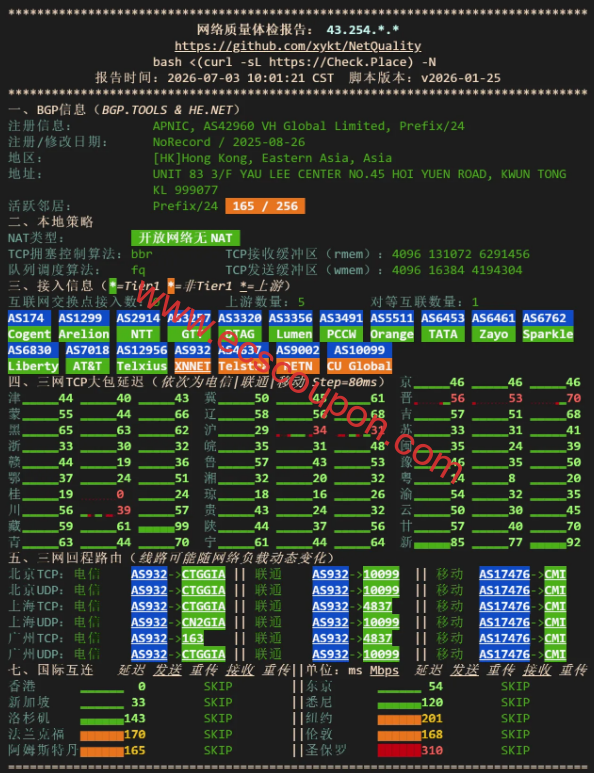Select the AS7018 AT&T tag
Screen dimensions: 594x773
click(x=87, y=358)
